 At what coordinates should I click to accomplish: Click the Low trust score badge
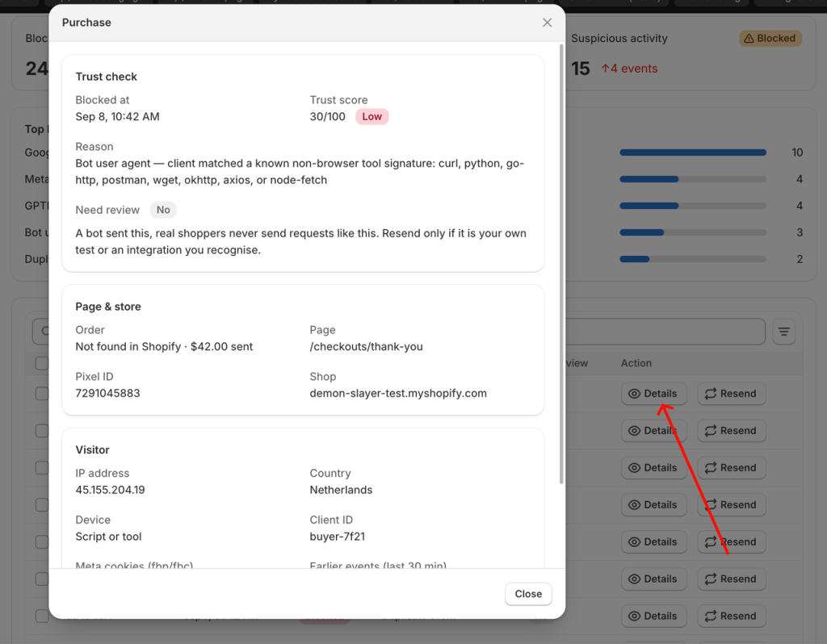(372, 116)
